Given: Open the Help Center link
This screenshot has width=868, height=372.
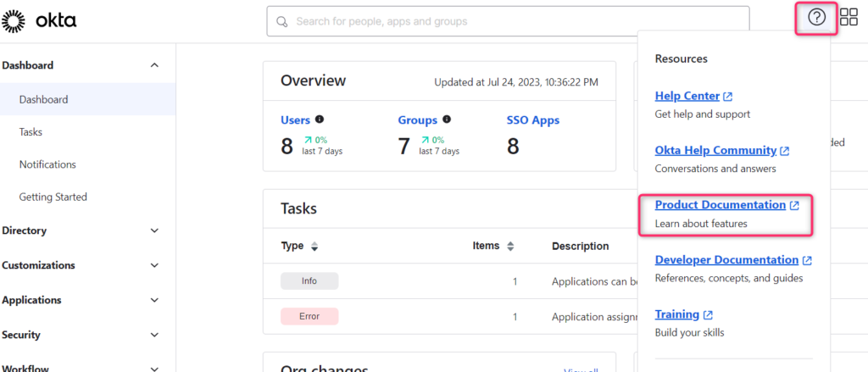Looking at the screenshot, I should [x=687, y=97].
